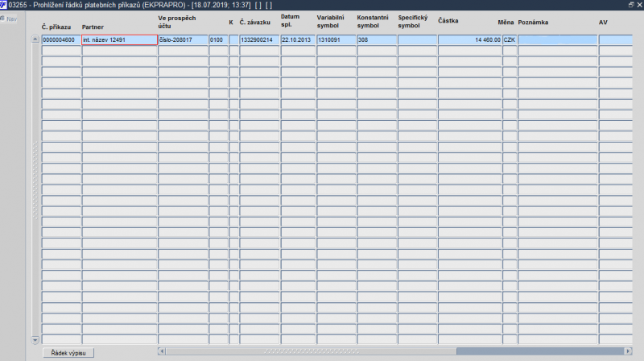Screen dimensions: 644x361
Task: Click the horizontal scrollbar left arrow
Action: click(x=162, y=351)
